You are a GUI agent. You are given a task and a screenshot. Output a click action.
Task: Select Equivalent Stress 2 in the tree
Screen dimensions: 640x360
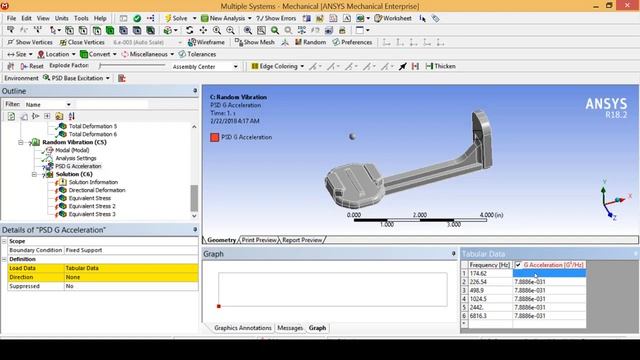pyautogui.click(x=92, y=206)
